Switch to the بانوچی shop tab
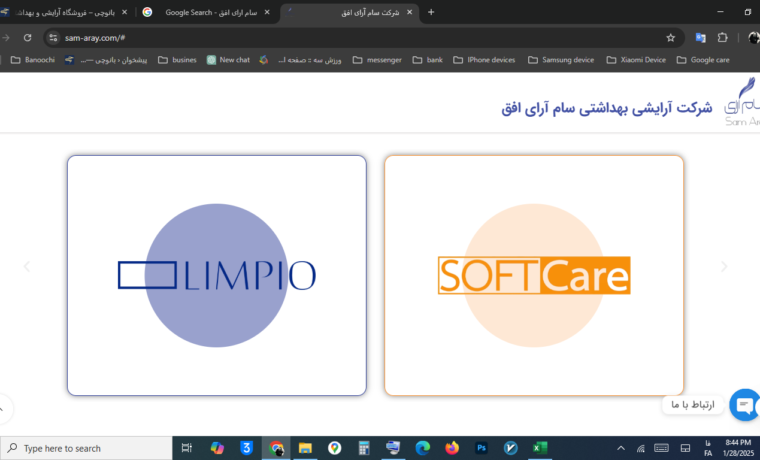 [x=65, y=13]
